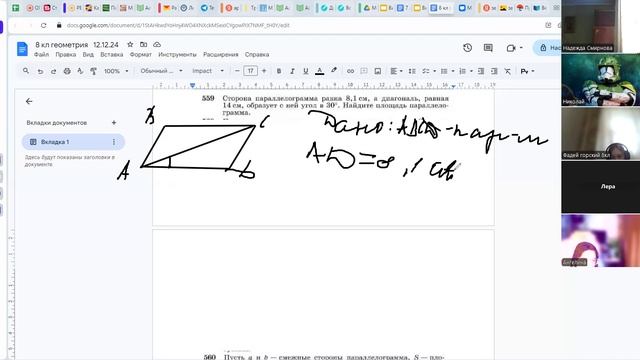640x360 pixels.
Task: Open the Формат menu
Action: (x=140, y=54)
